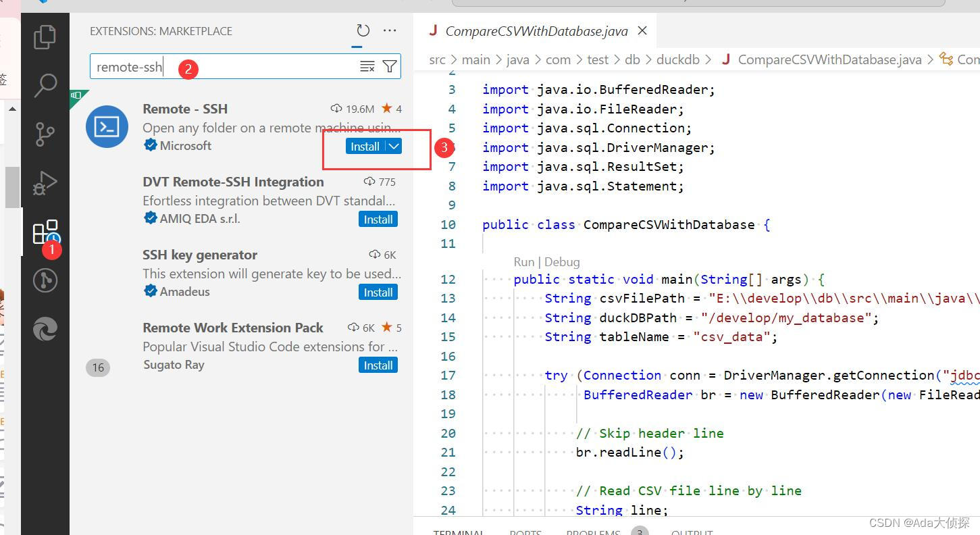The height and width of the screenshot is (535, 980).
Task: Click breadcrumb segment java
Action: point(517,59)
